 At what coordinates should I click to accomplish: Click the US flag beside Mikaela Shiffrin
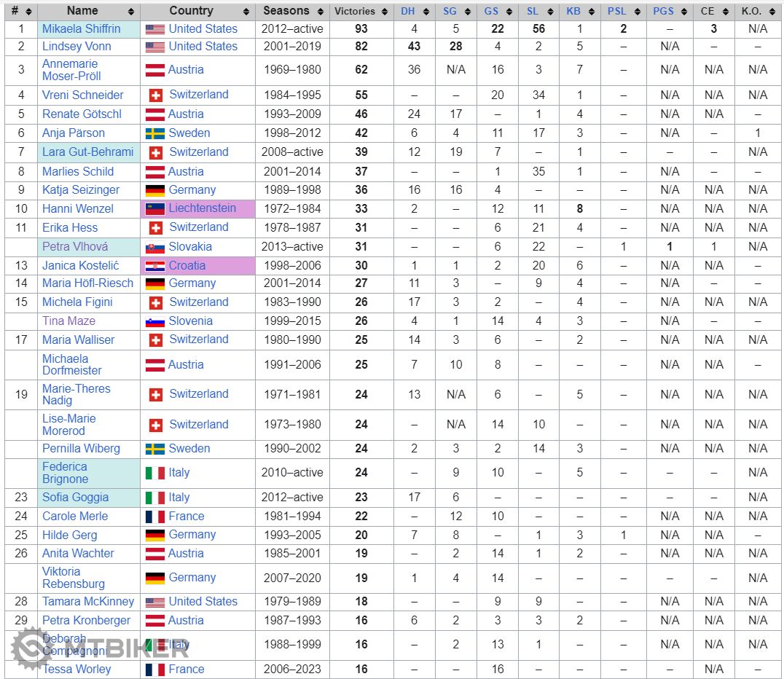tap(154, 29)
